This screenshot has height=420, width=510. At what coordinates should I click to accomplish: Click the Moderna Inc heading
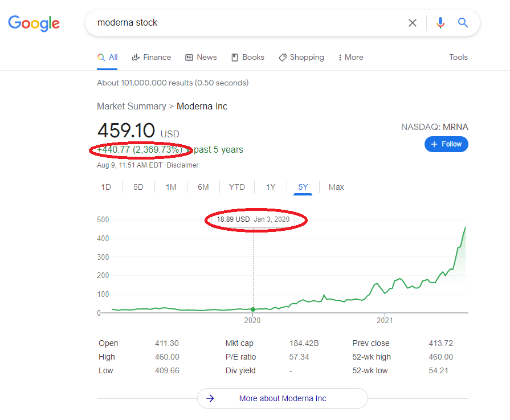[x=202, y=107]
